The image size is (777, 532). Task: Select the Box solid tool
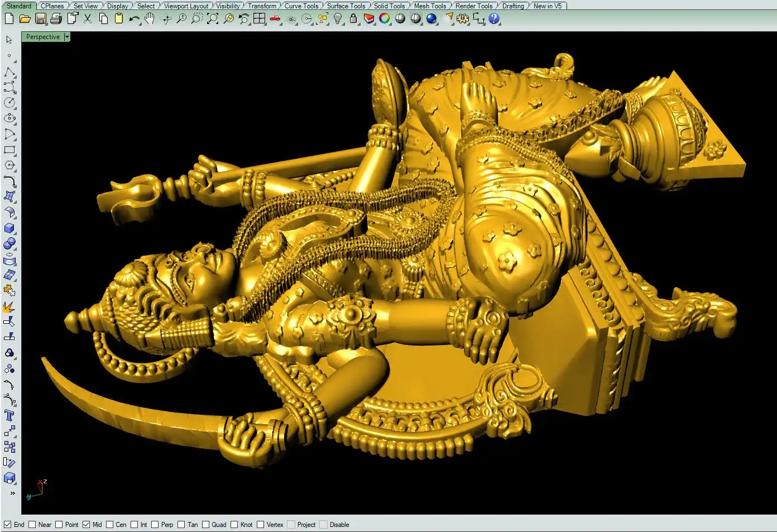pos(9,228)
